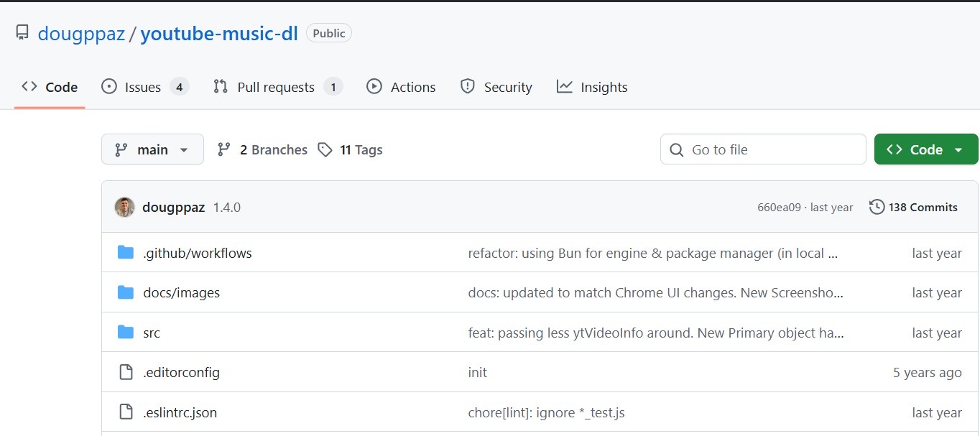Click the commits history clock icon
This screenshot has height=436, width=980.
[x=877, y=207]
